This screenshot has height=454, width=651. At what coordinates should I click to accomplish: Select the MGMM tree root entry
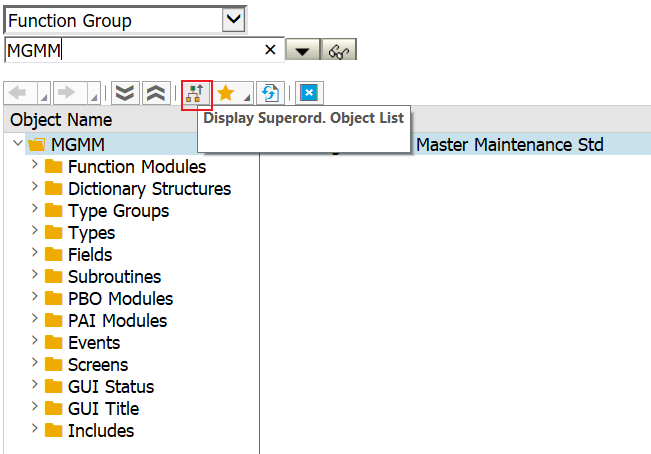(78, 144)
